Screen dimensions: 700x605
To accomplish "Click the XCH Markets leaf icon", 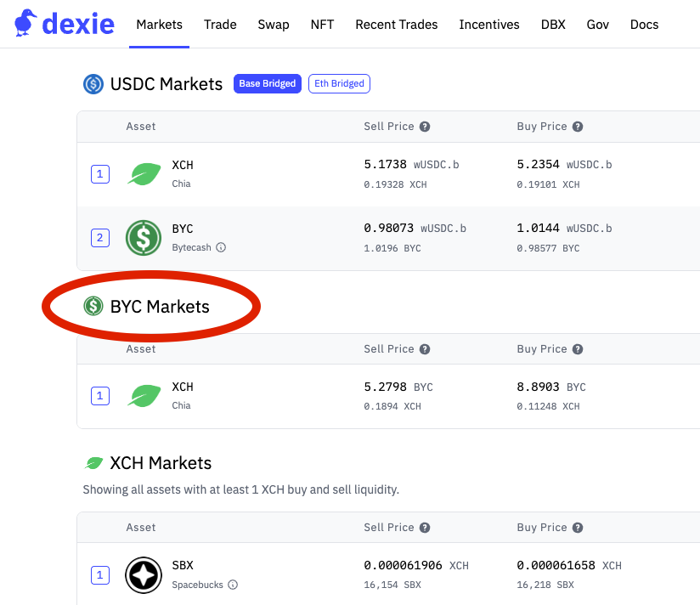I will (x=93, y=463).
